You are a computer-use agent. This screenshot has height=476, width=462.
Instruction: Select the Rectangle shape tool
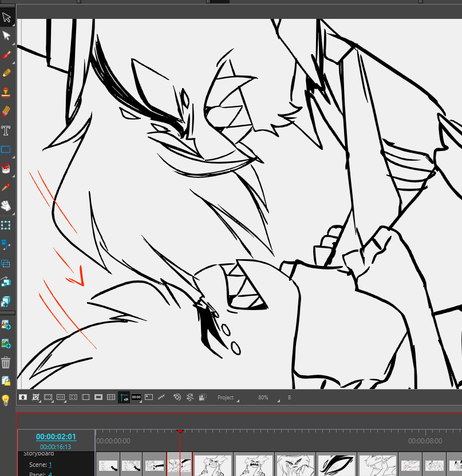point(6,149)
